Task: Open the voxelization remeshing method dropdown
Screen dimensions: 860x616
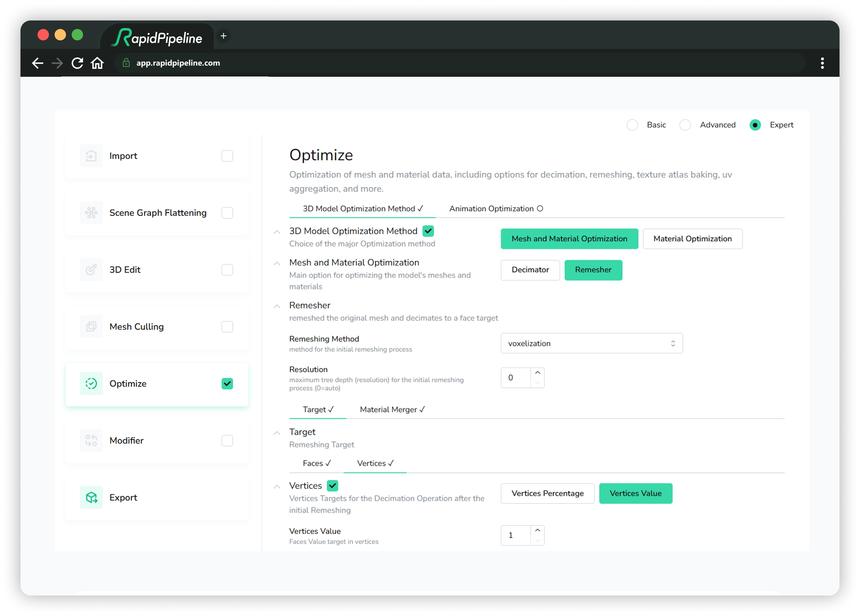Action: coord(592,343)
